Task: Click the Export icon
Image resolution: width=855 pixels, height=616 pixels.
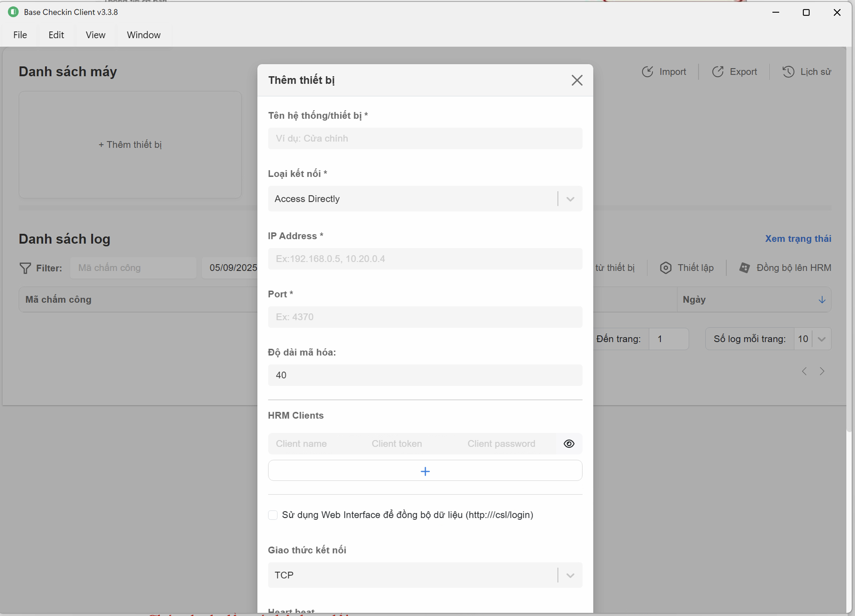Action: pyautogui.click(x=717, y=72)
